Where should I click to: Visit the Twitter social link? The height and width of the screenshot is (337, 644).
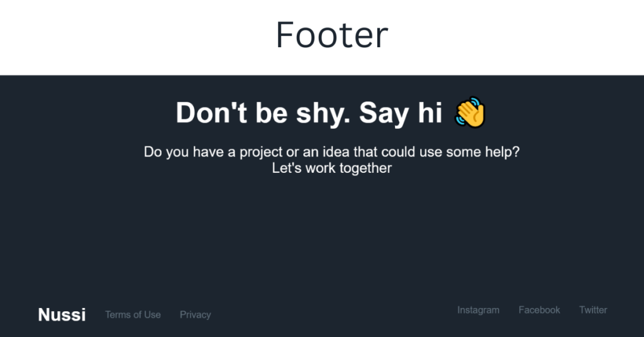(593, 310)
